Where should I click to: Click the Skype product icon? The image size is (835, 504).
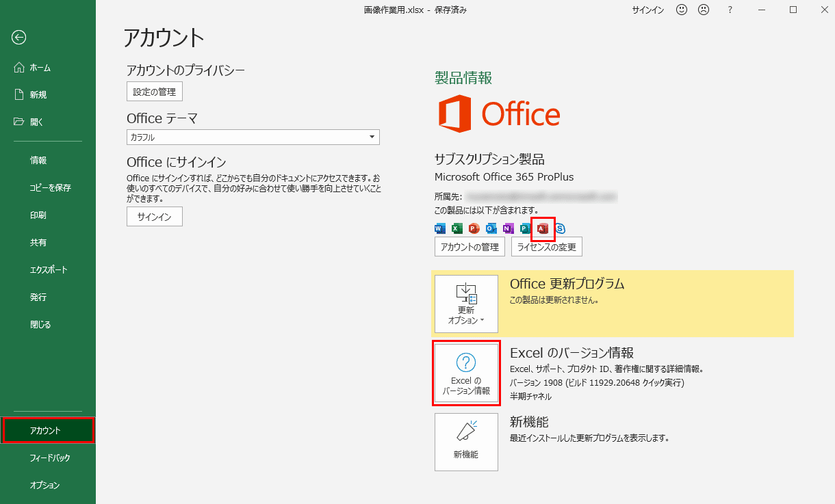tap(561, 228)
